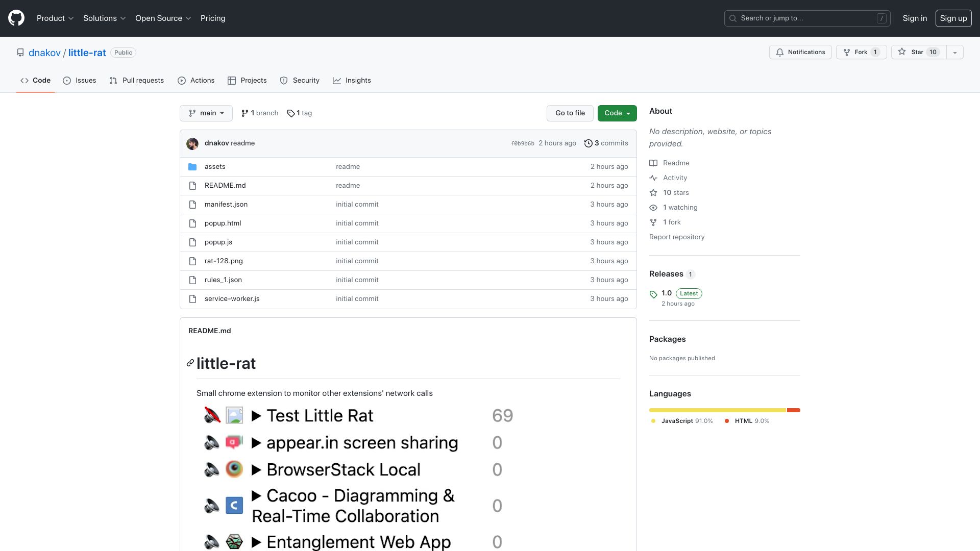Expand the Solutions menu

coord(105,18)
